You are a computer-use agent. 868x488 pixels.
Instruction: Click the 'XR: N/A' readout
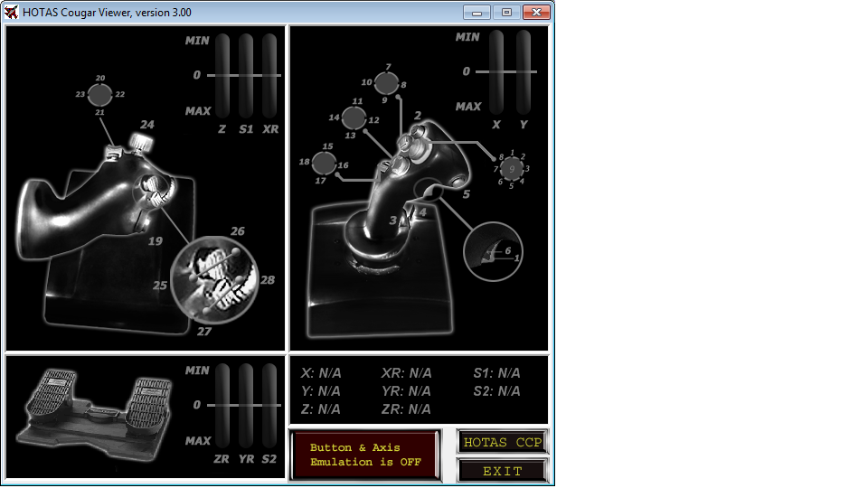click(406, 373)
